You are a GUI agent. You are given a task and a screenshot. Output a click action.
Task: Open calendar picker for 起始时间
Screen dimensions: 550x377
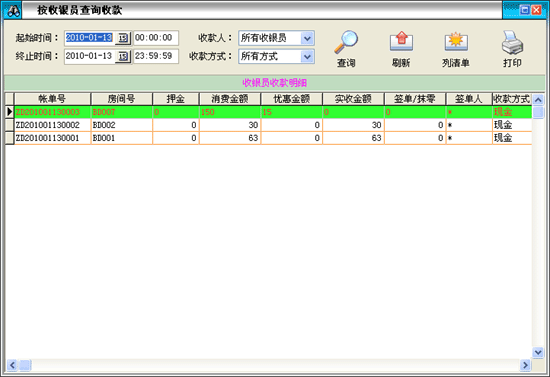pos(123,38)
